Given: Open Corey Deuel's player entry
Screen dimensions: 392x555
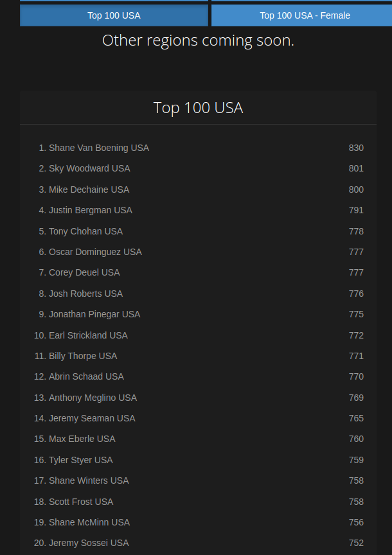Looking at the screenshot, I should pos(84,272).
